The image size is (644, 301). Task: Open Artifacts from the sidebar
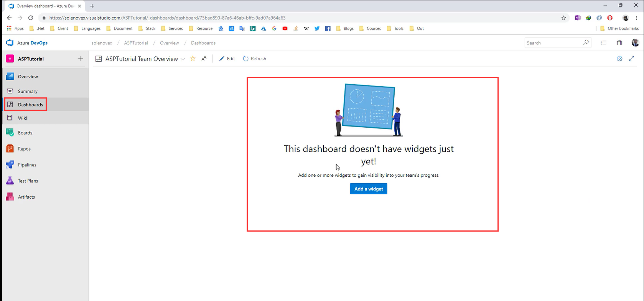click(x=26, y=197)
